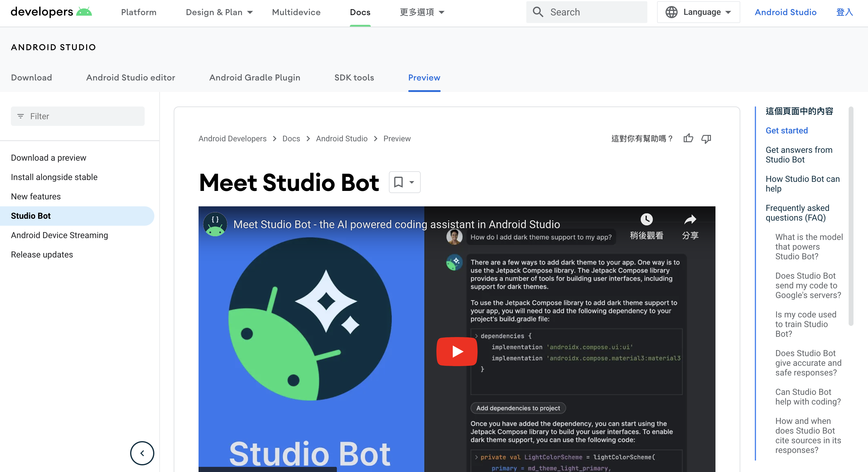This screenshot has width=868, height=472.
Task: Collapse the left sidebar using the chevron button
Action: (x=142, y=453)
